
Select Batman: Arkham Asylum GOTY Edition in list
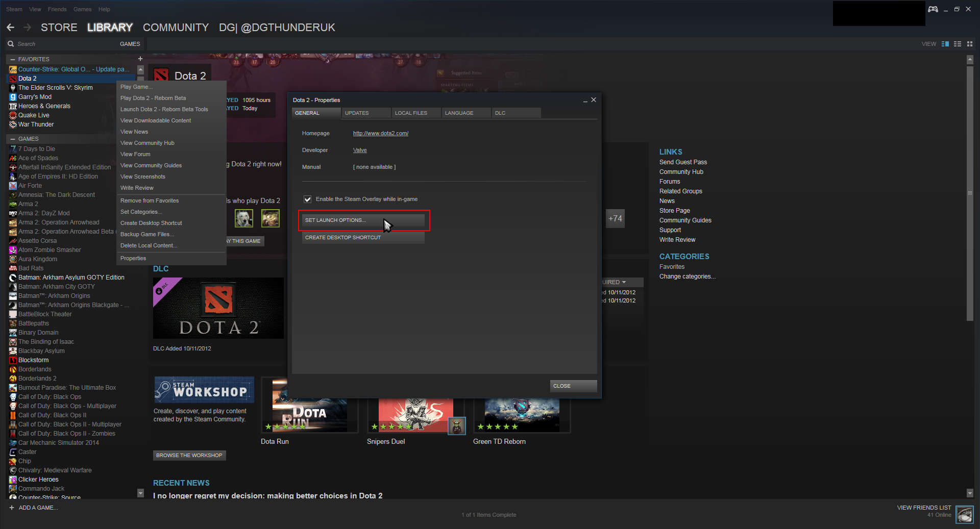point(71,278)
